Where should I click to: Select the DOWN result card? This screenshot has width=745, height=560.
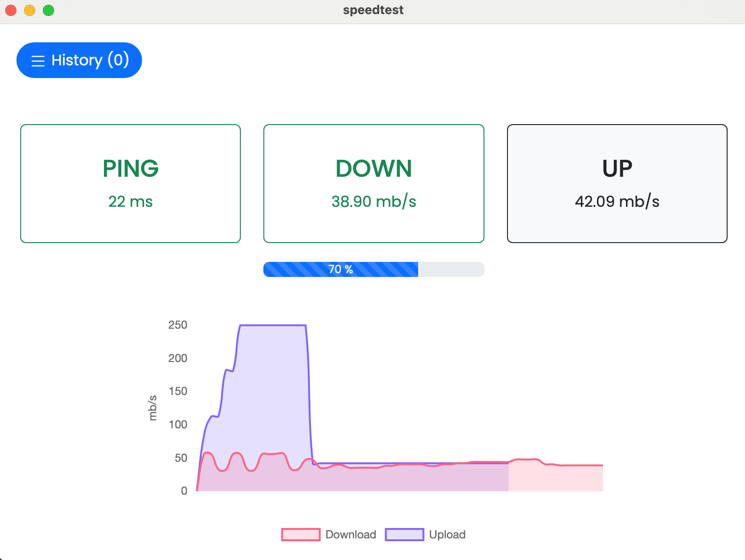pyautogui.click(x=373, y=183)
